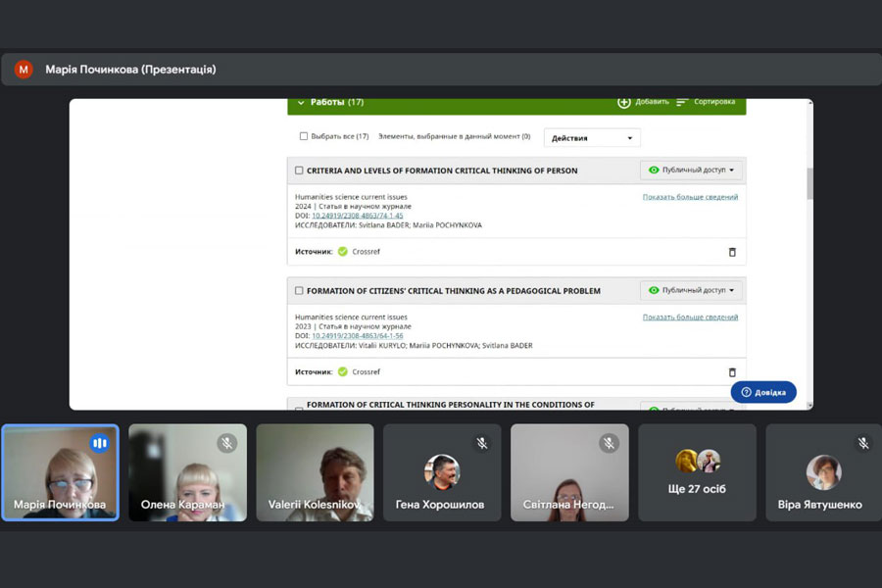Check the Criteria and Levels of Formation work checkbox
Image resolution: width=882 pixels, height=588 pixels.
(x=299, y=171)
